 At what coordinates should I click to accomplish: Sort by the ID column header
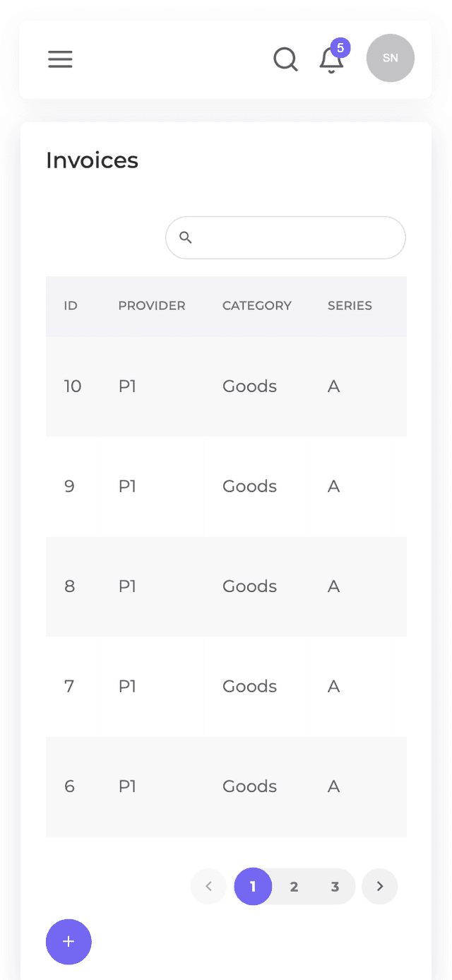(71, 306)
